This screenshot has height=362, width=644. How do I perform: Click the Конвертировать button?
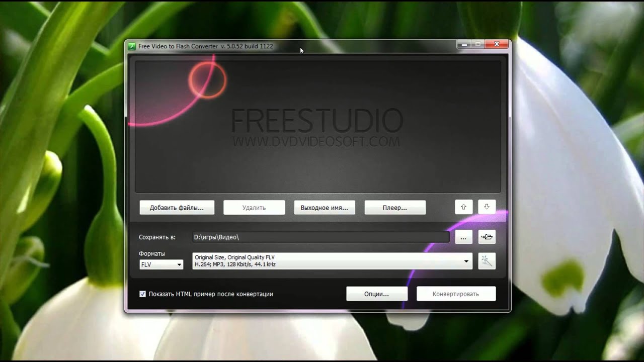point(456,294)
